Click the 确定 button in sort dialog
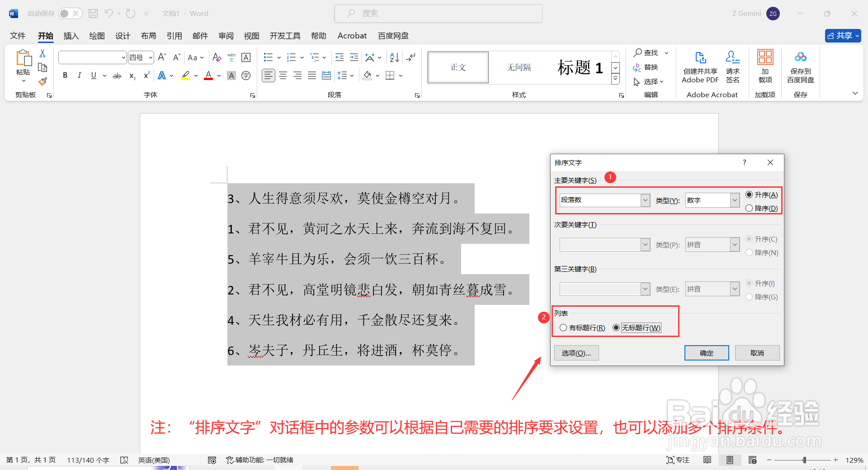Image resolution: width=868 pixels, height=470 pixels. [x=706, y=353]
